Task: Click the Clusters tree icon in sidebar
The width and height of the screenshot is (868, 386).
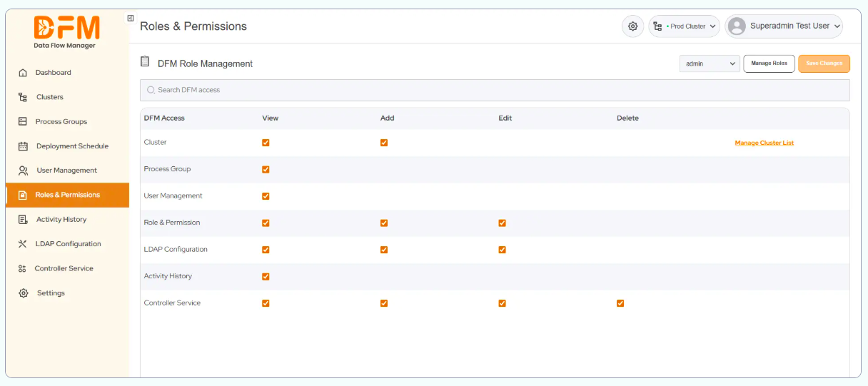Action: 23,97
